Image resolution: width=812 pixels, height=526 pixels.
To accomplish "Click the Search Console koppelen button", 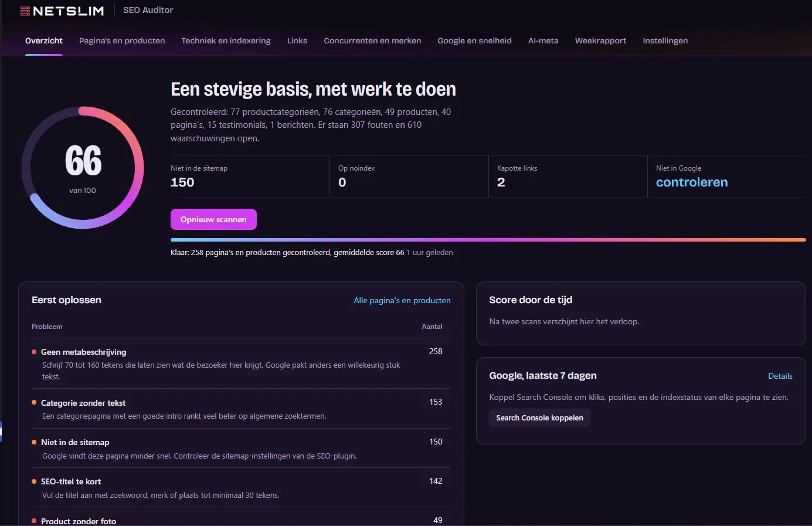I will [539, 418].
